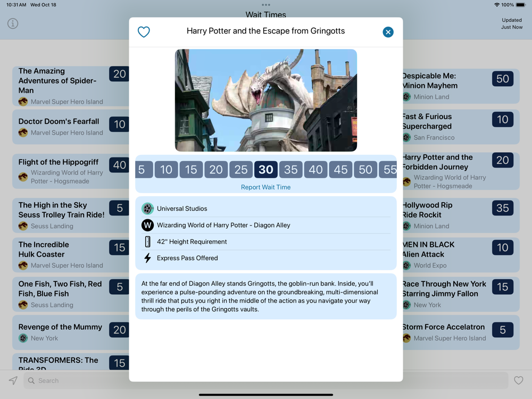The width and height of the screenshot is (532, 399).
Task: Tap Minion Mayhem's 50 minute badge
Action: click(503, 79)
